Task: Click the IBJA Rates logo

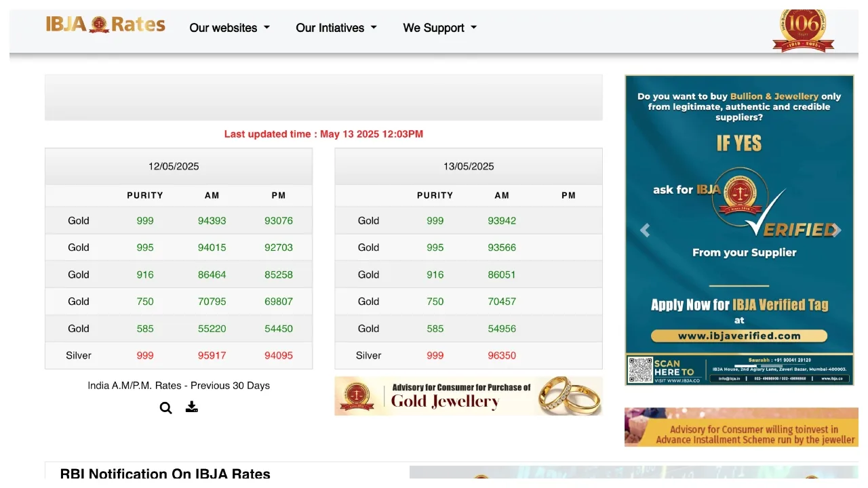Action: (106, 25)
